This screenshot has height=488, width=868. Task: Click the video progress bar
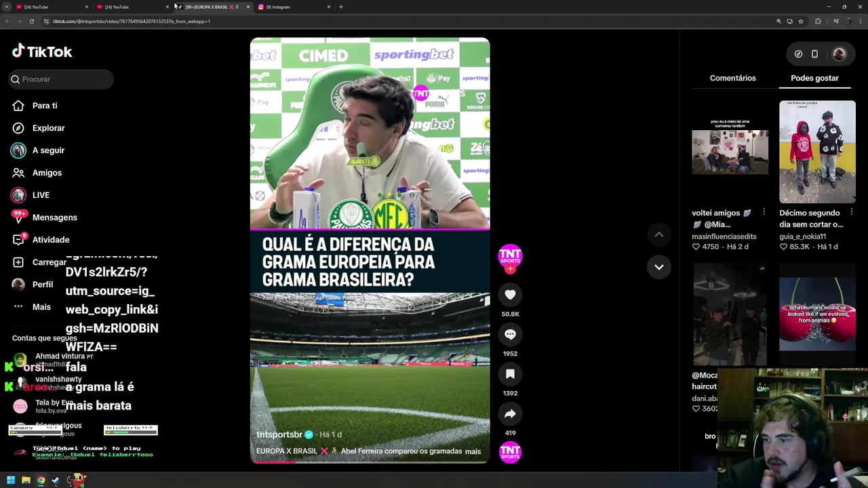[370, 462]
